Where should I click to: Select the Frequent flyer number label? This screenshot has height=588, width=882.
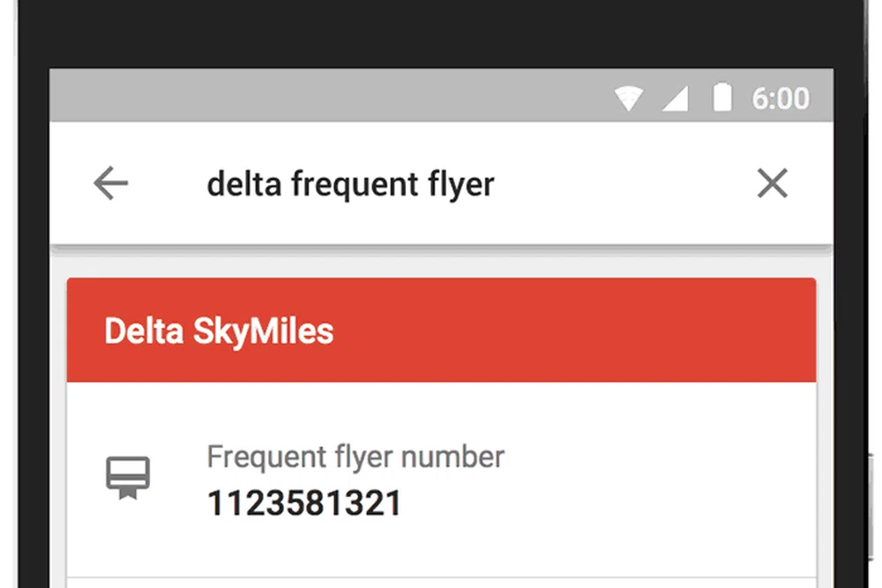(x=355, y=457)
